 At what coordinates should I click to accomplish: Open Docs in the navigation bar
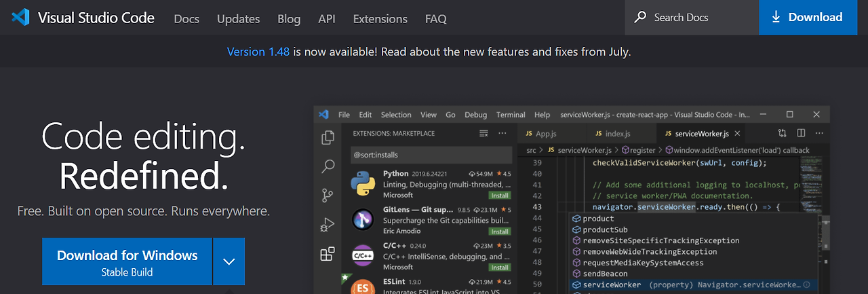click(x=186, y=18)
